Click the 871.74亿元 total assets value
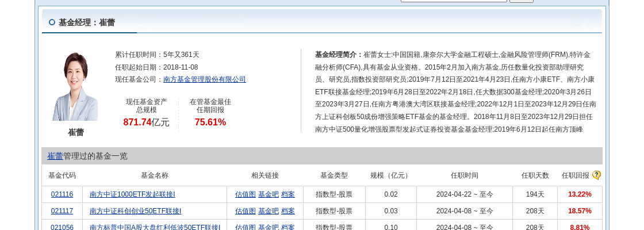 (146, 122)
